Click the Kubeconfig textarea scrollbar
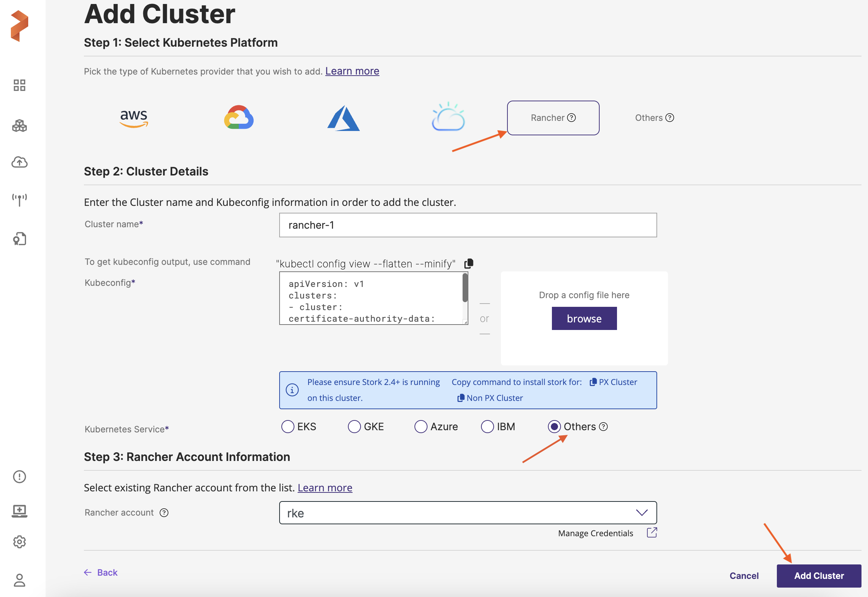This screenshot has width=868, height=597. [465, 288]
